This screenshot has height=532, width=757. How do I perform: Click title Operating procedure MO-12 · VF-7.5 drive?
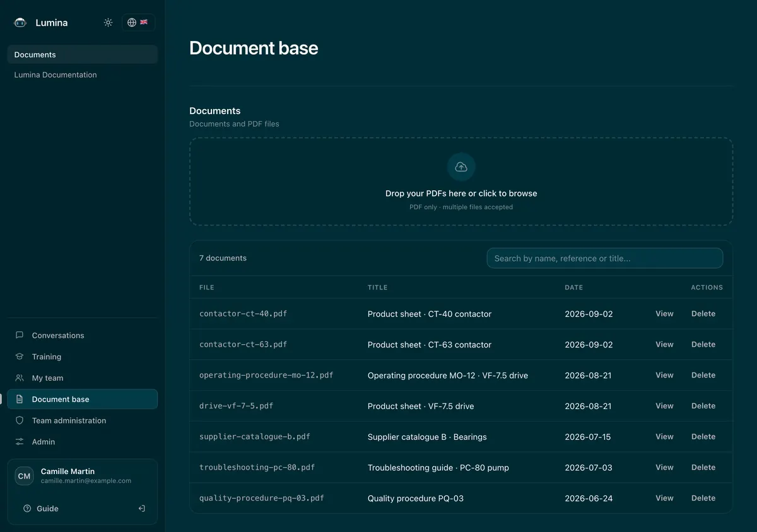448,375
